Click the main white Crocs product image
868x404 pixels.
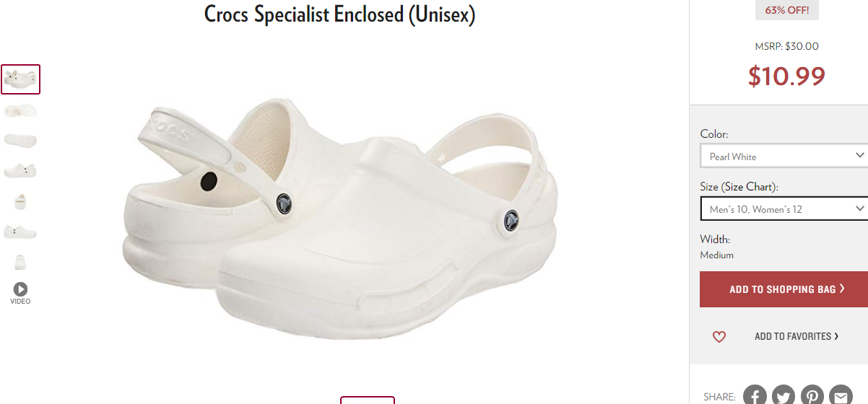tap(340, 216)
